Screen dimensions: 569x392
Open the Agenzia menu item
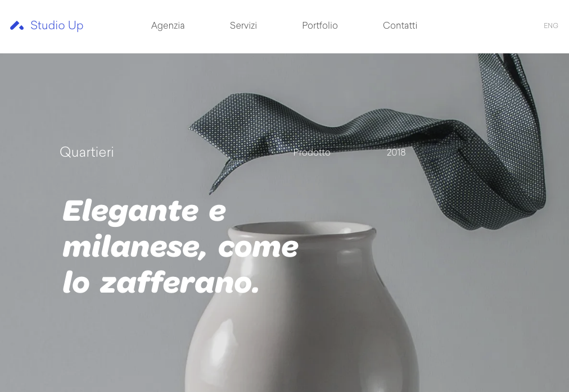(168, 25)
